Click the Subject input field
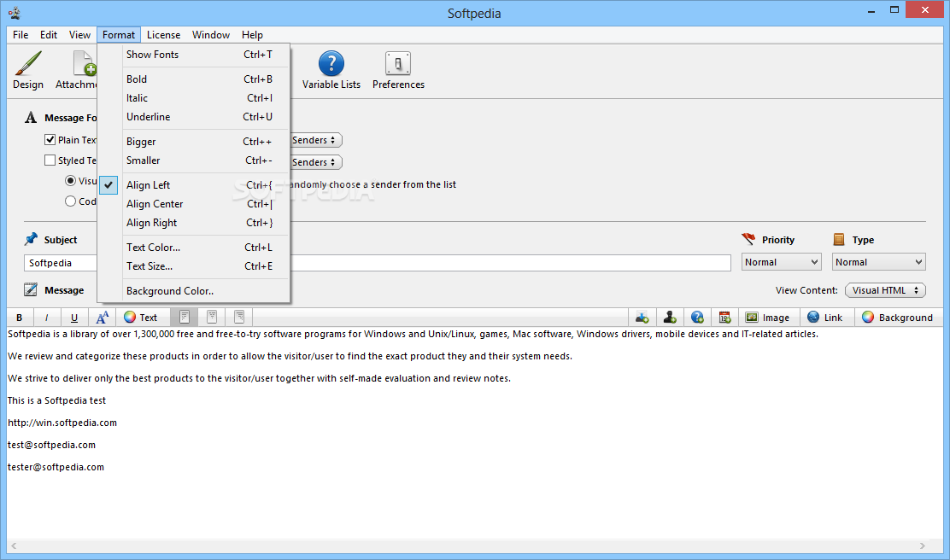This screenshot has height=560, width=950. click(x=377, y=263)
